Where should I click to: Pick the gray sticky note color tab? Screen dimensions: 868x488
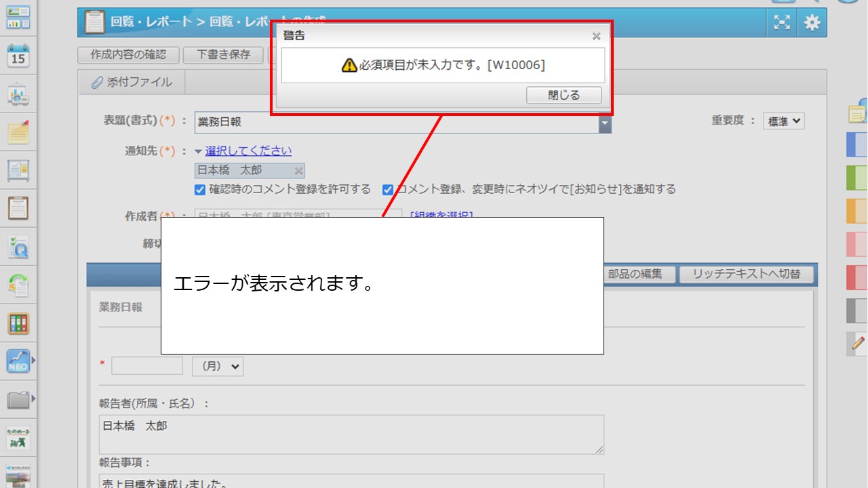pyautogui.click(x=857, y=310)
